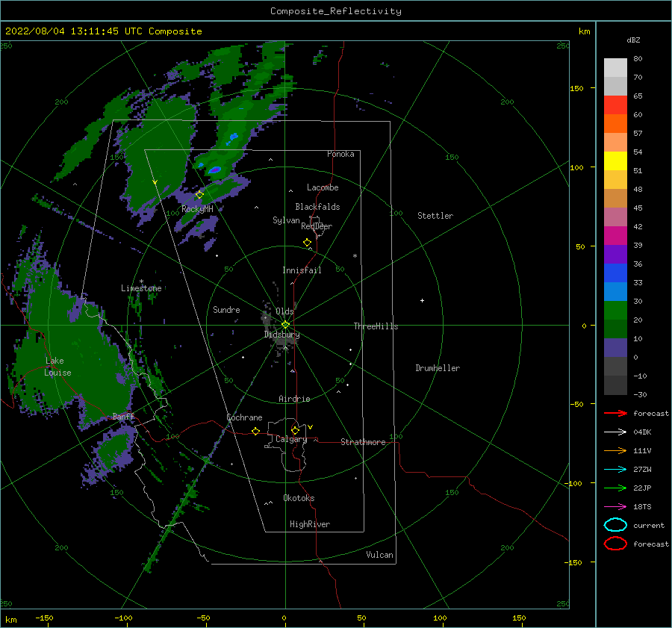Click the white asterisk marker east of Innisfail
This screenshot has width=672, height=628.
coord(355,256)
